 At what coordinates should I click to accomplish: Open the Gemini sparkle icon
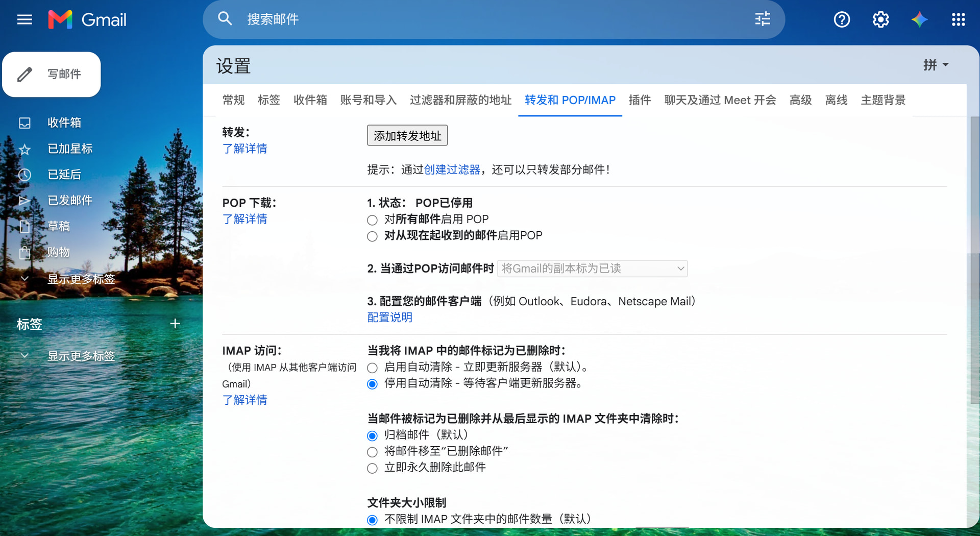(x=919, y=19)
